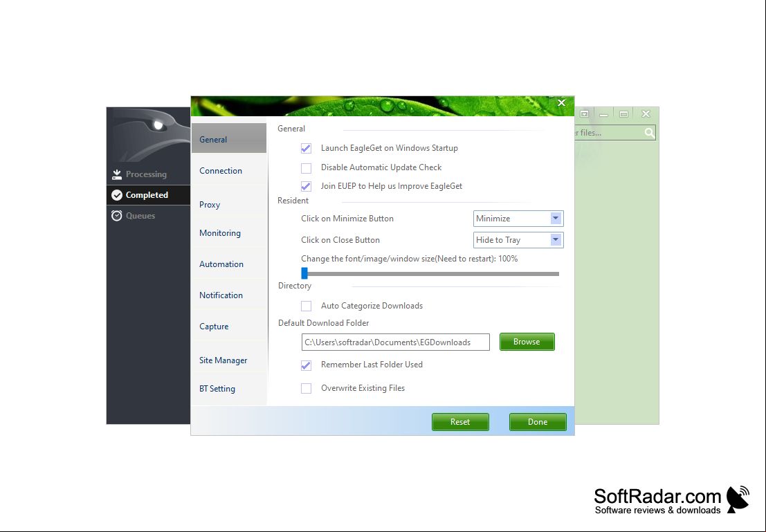This screenshot has width=766, height=532.
Task: Click the Processing download icon in sidebar
Action: (x=117, y=174)
